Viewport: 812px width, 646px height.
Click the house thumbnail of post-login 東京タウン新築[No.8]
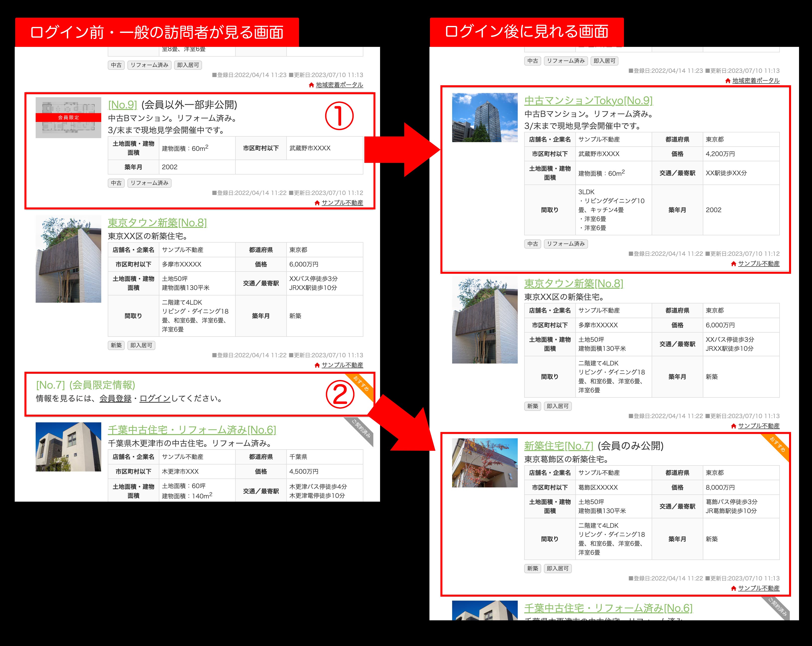[485, 320]
